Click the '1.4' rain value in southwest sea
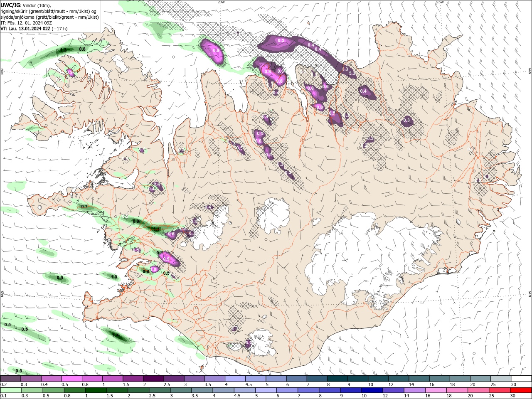The width and height of the screenshot is (532, 399). coord(116,335)
